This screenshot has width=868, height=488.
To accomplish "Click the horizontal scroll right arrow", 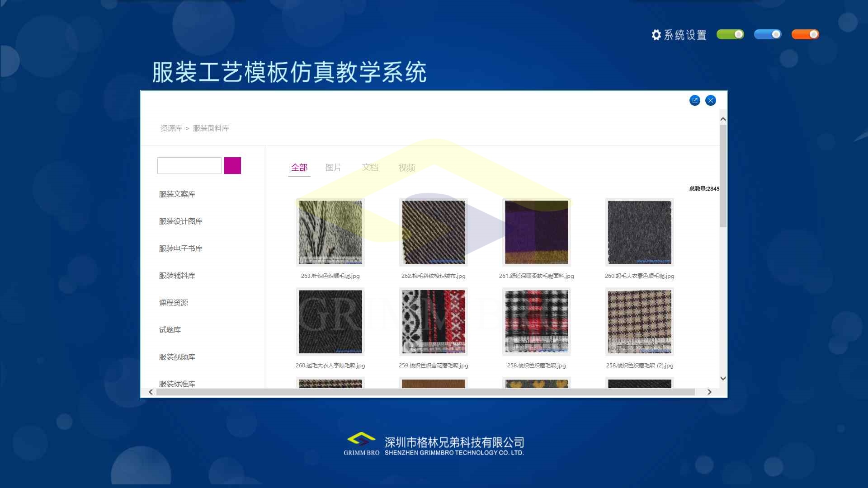I will tap(709, 392).
